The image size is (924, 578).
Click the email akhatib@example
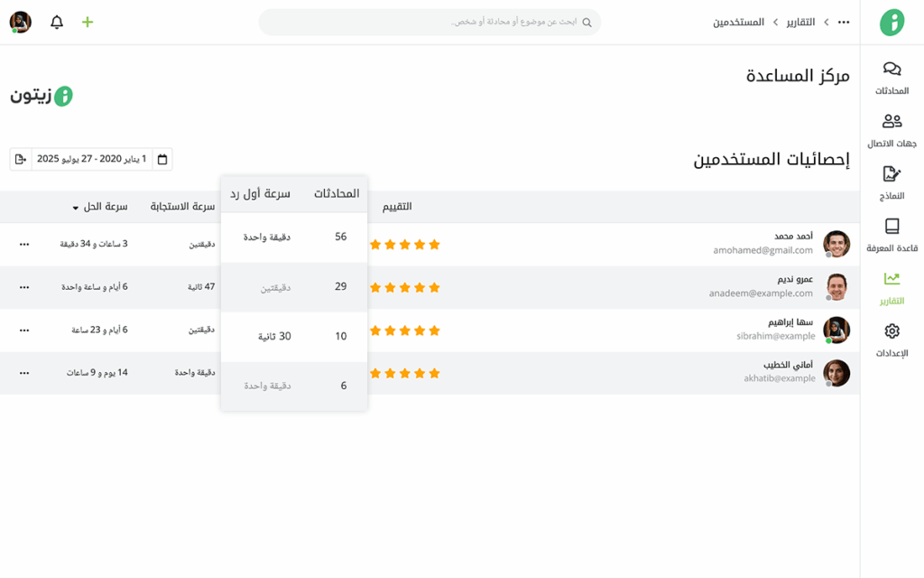click(780, 378)
